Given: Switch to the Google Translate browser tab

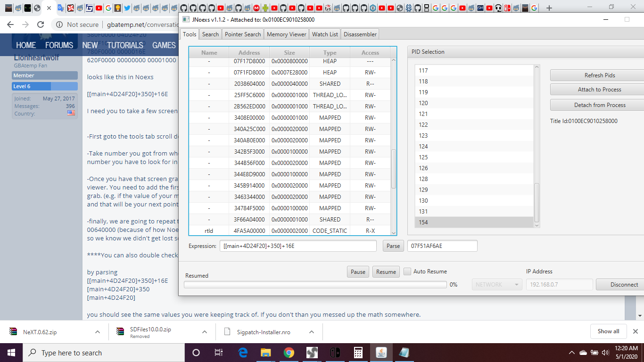Looking at the screenshot, I should coord(61,8).
